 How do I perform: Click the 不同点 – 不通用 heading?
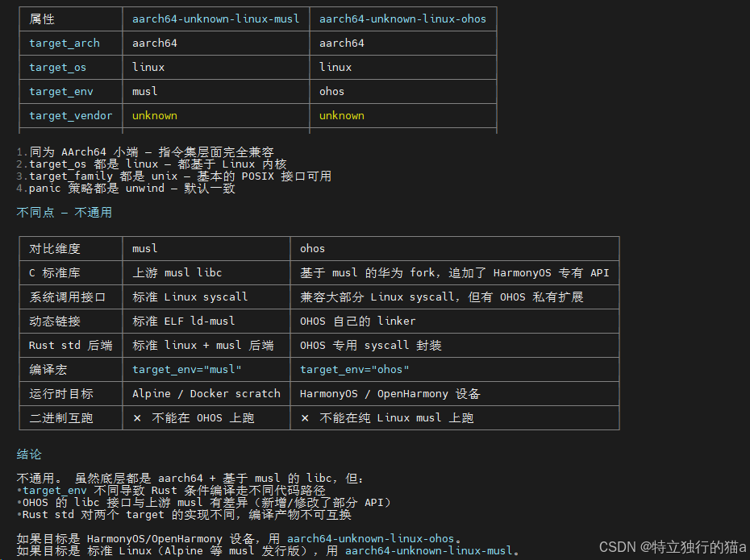[64, 213]
